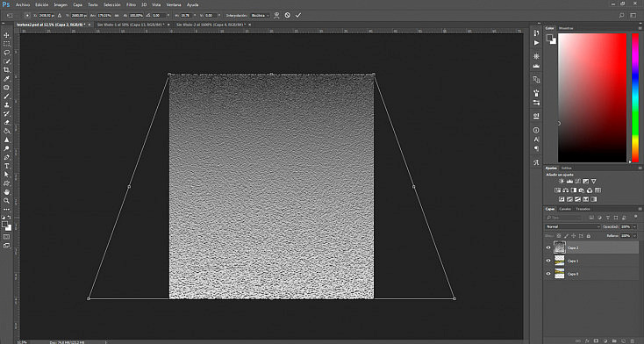
Task: Switch to the Trazados tab
Action: 583,209
